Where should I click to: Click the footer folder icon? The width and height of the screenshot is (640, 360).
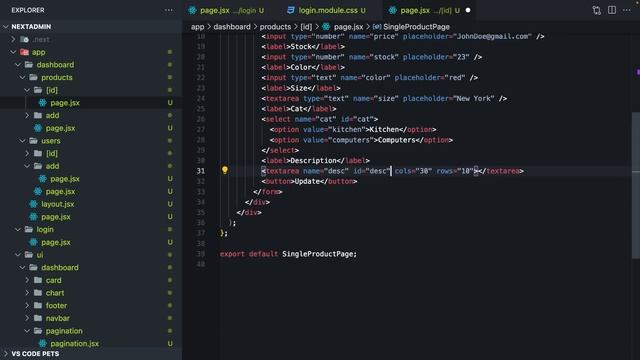pyautogui.click(x=38, y=305)
